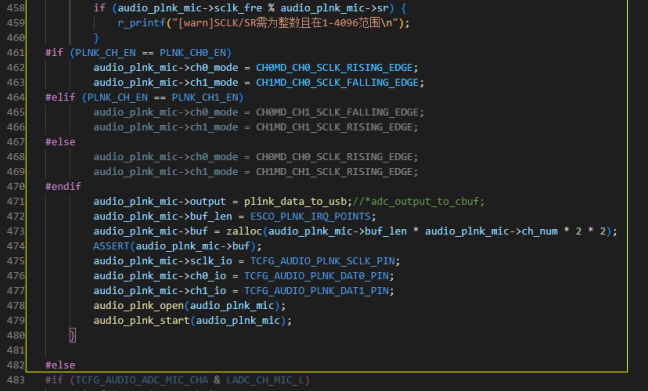Click line number 461 in the gutter
Viewport: 648px width, 391px height.
coord(16,53)
